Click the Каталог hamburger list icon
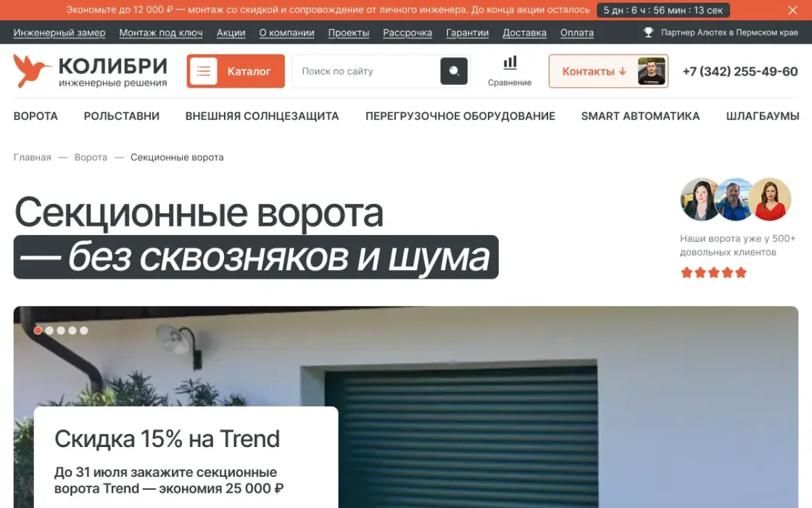This screenshot has width=812, height=508. coord(204,71)
